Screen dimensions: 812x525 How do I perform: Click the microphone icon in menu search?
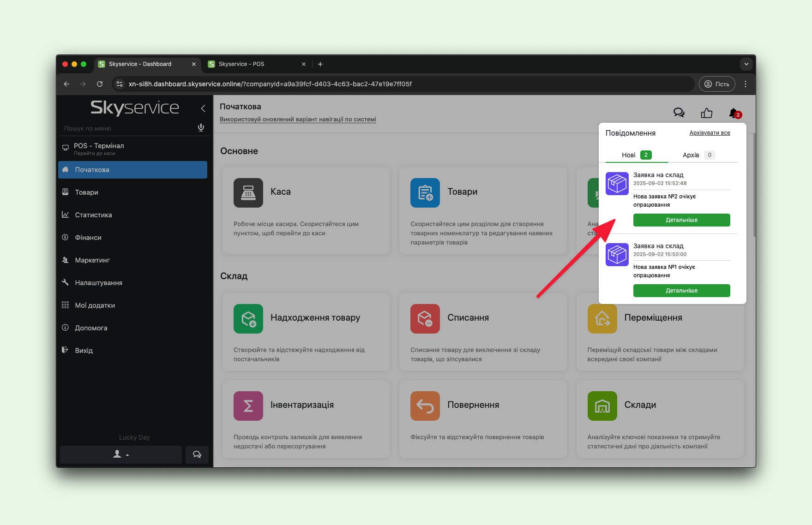(201, 128)
